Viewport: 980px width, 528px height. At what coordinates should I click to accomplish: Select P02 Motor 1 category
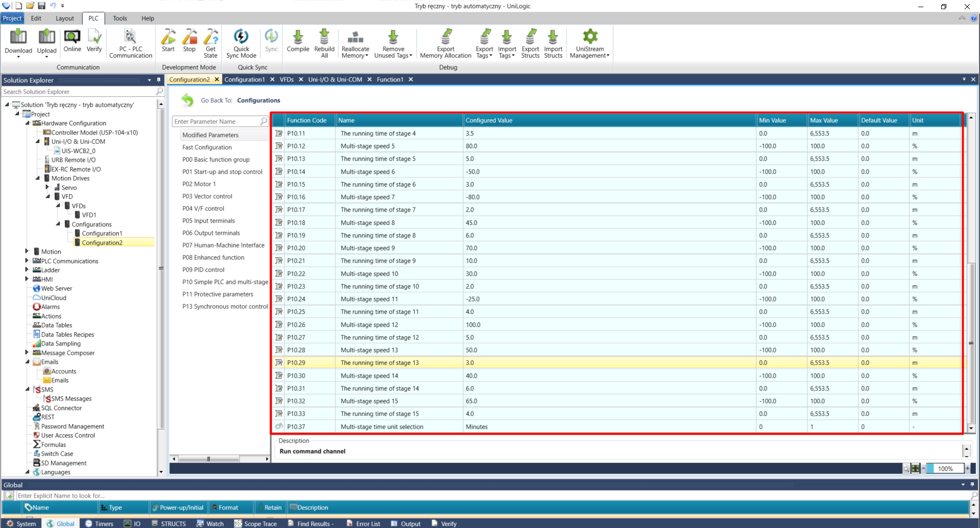[x=199, y=184]
